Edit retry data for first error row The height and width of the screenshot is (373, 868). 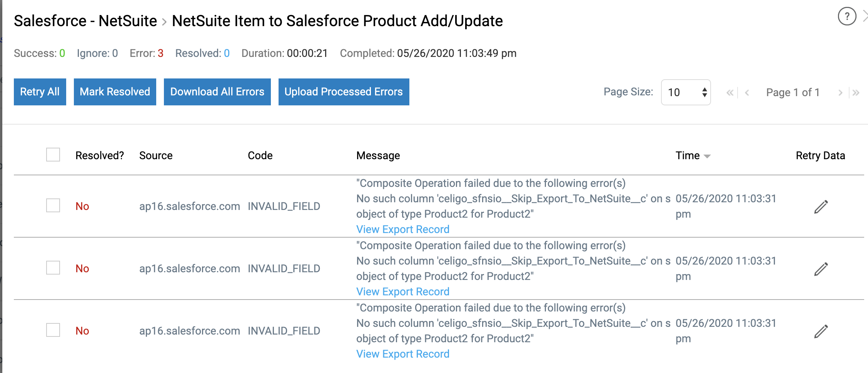[821, 207]
